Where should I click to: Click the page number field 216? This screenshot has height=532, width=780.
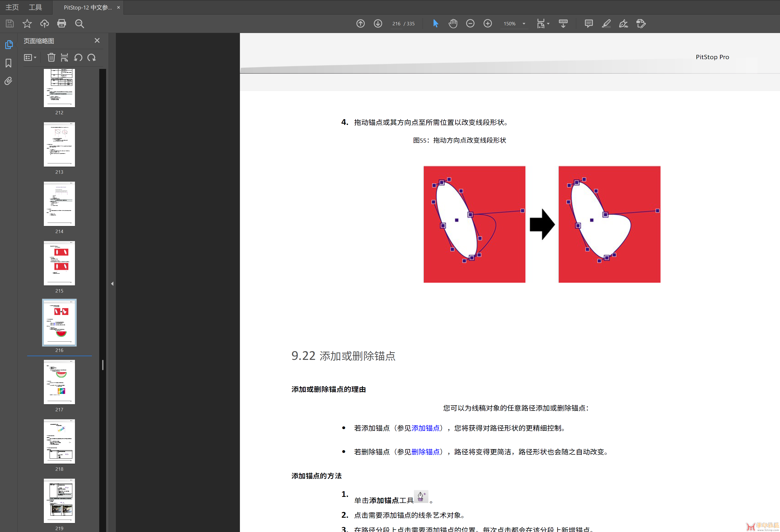(396, 23)
